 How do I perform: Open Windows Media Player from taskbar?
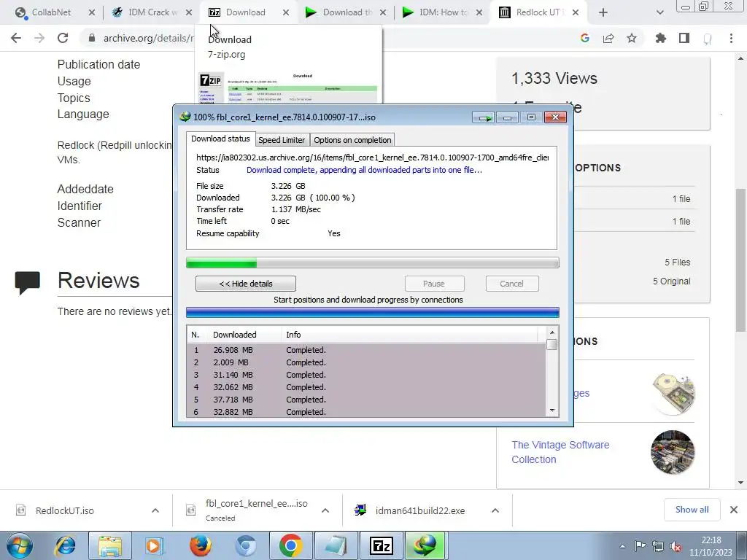coord(153,545)
